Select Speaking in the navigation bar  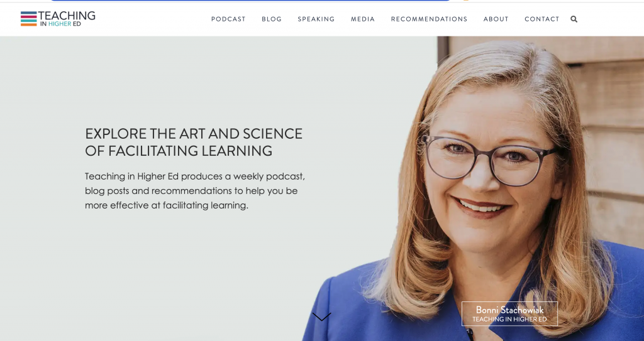tap(316, 19)
